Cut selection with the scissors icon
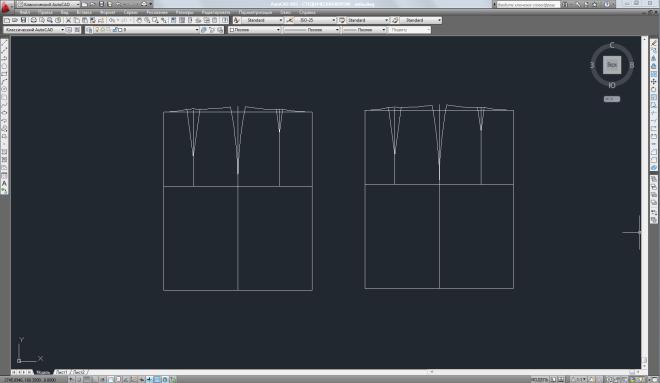 pos(69,20)
